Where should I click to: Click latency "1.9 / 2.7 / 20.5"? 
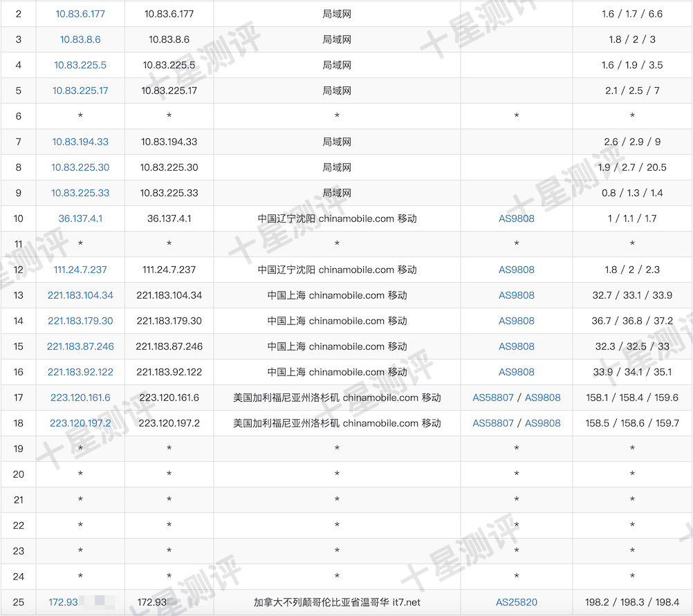632,167
